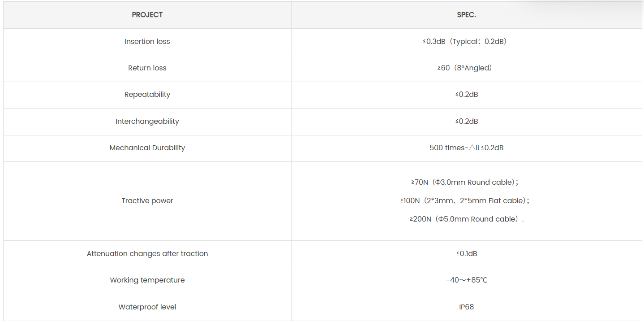Click the Repeatability ≤0.2dB value

(x=466, y=95)
